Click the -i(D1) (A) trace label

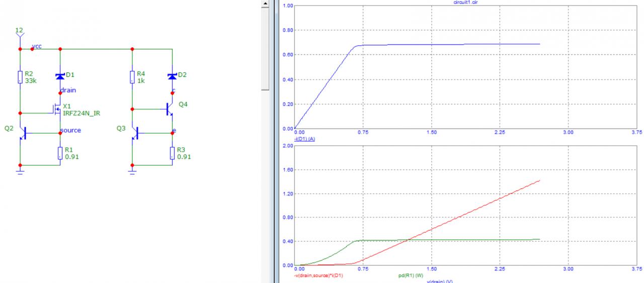(304, 139)
